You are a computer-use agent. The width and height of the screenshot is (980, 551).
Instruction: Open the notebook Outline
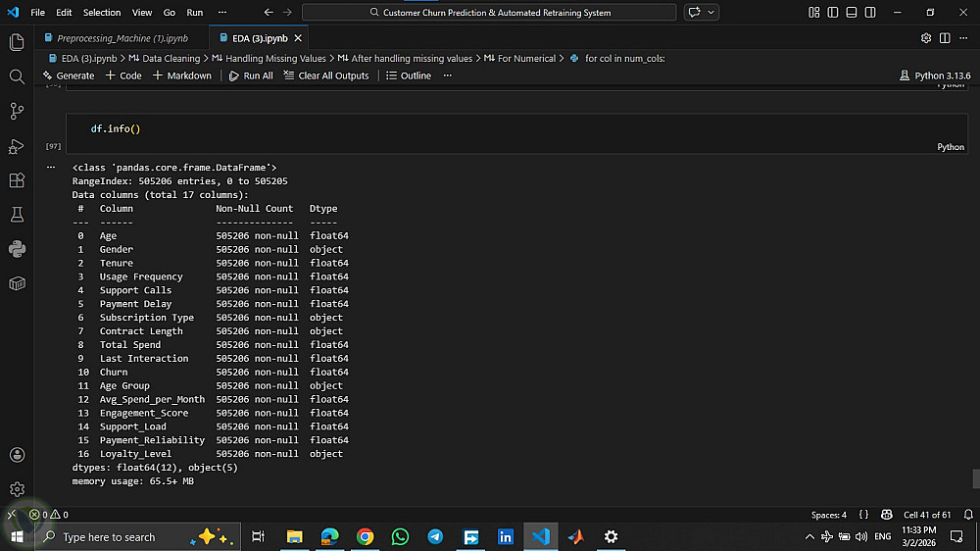pyautogui.click(x=409, y=75)
